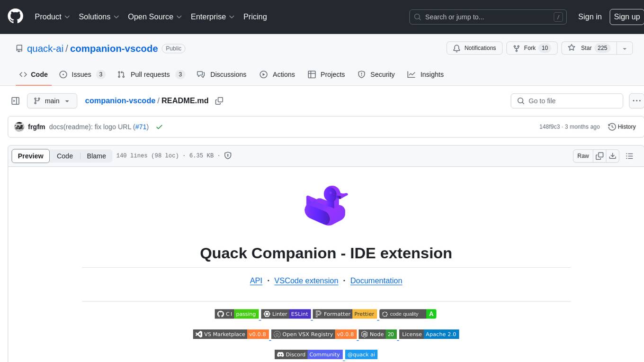The width and height of the screenshot is (644, 362).
Task: Switch to Blame view
Action: tap(96, 156)
